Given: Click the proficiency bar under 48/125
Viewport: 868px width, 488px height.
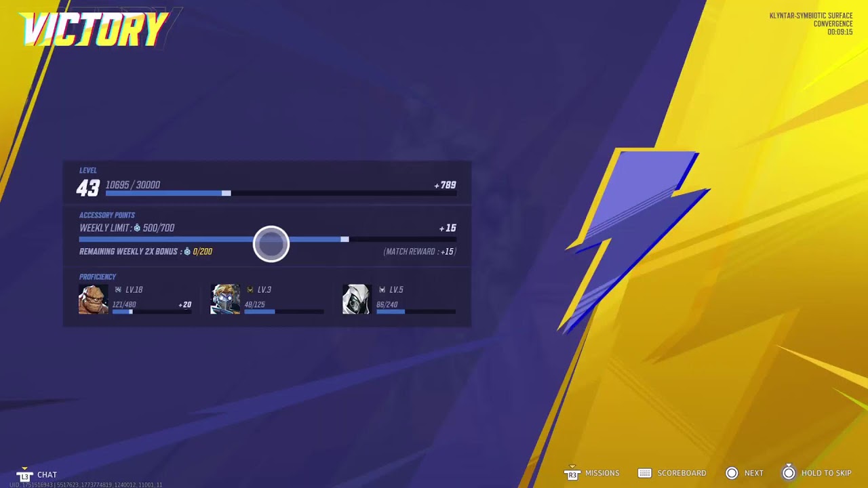Looking at the screenshot, I should 283,312.
